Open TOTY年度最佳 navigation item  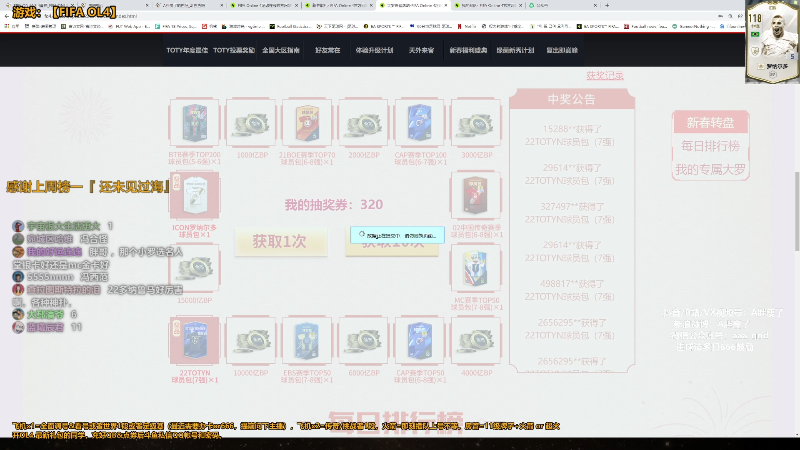187,50
